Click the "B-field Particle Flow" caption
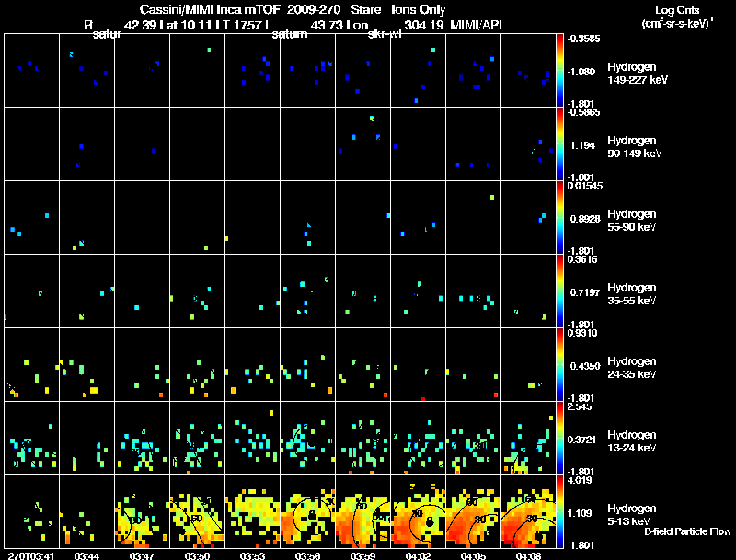This screenshot has width=736, height=560. 687,531
